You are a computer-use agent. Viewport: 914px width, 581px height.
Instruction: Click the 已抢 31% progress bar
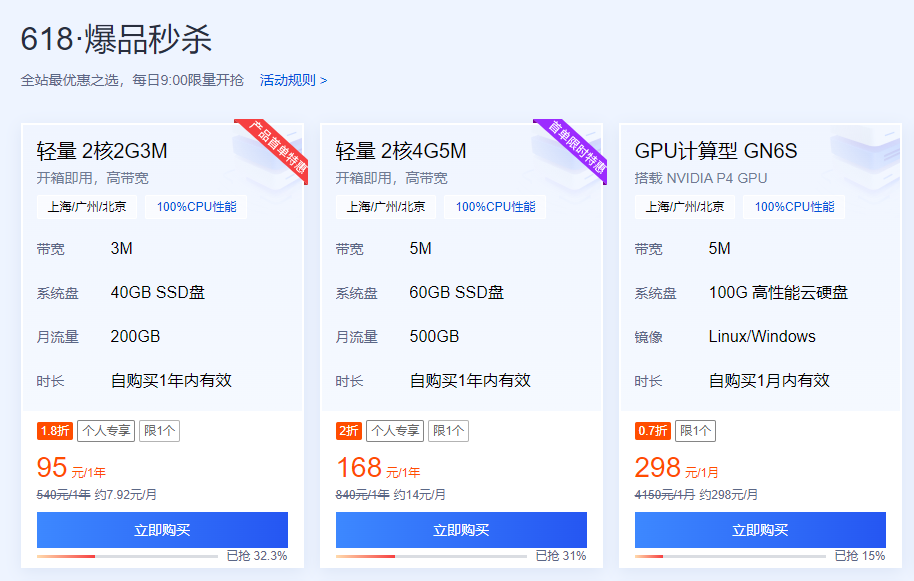click(431, 556)
